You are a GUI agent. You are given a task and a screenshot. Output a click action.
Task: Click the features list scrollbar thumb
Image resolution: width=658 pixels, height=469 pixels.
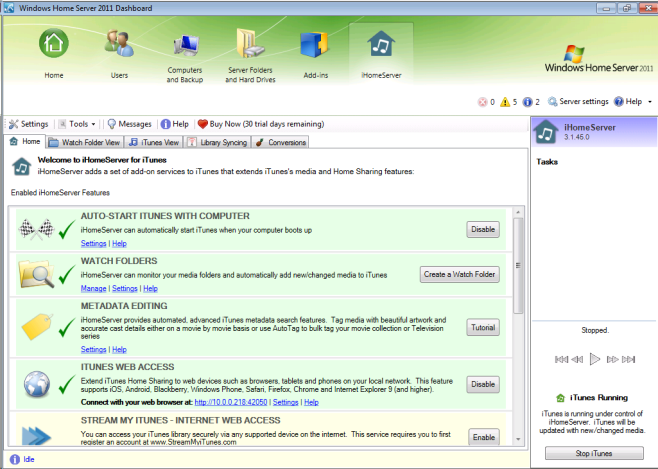(518, 265)
